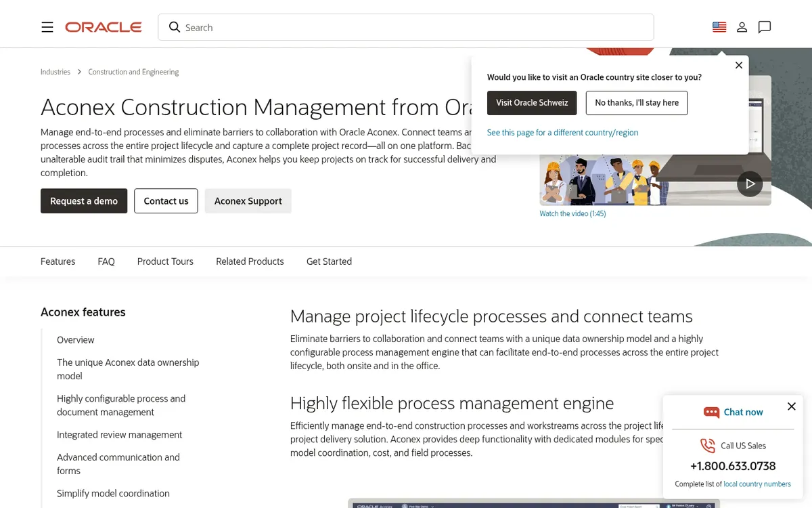The width and height of the screenshot is (812, 508).
Task: Go to Industries breadcrumb
Action: (55, 72)
